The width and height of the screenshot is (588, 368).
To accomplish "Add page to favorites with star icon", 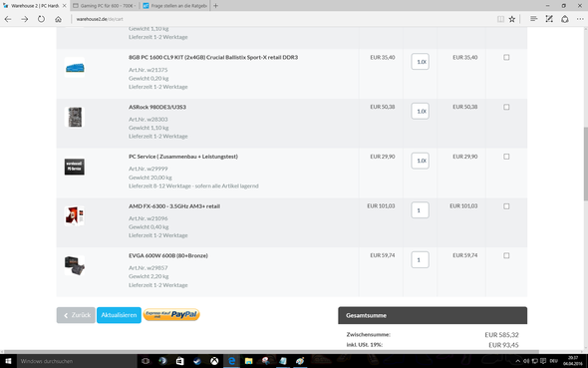I will point(512,19).
